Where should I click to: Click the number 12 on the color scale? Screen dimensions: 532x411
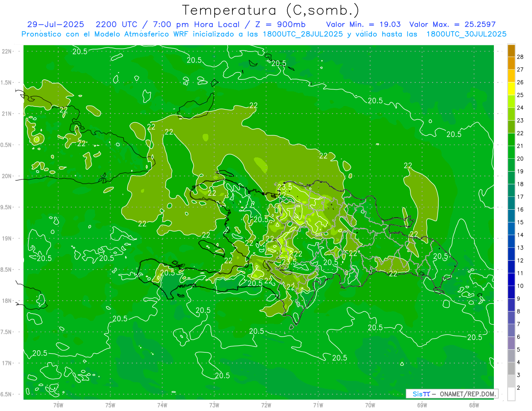(521, 260)
